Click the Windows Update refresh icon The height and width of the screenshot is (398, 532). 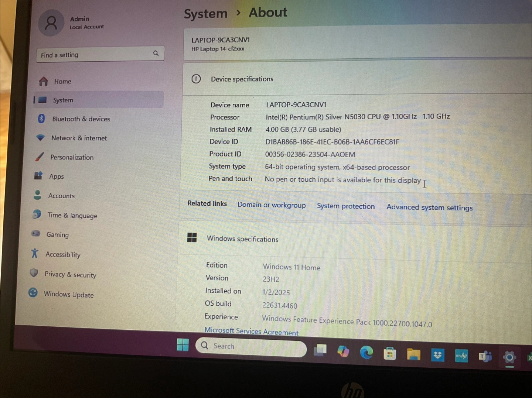[x=33, y=293]
